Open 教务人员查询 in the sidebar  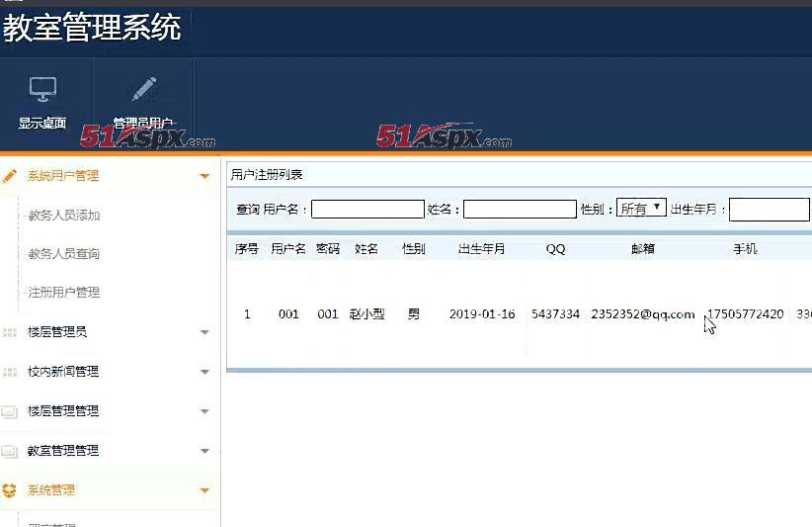(x=63, y=253)
